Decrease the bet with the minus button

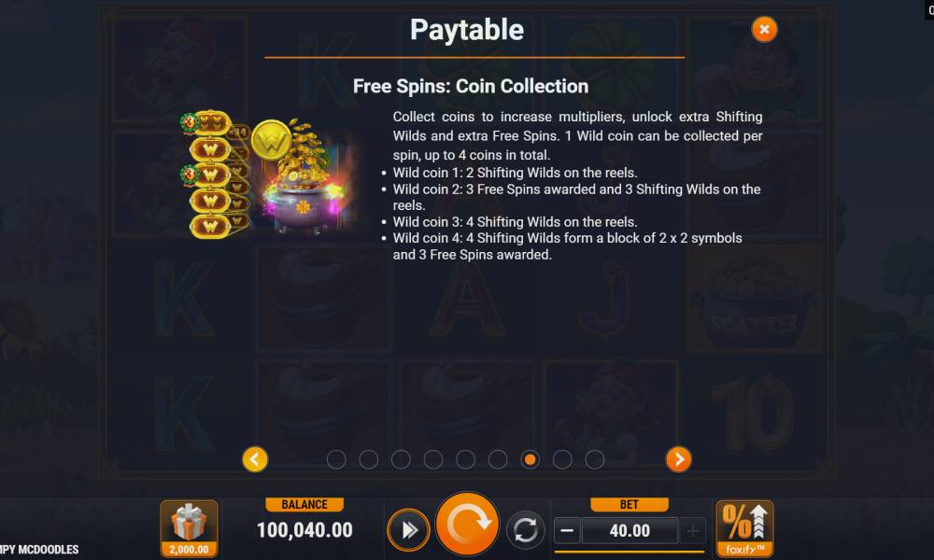pos(567,530)
